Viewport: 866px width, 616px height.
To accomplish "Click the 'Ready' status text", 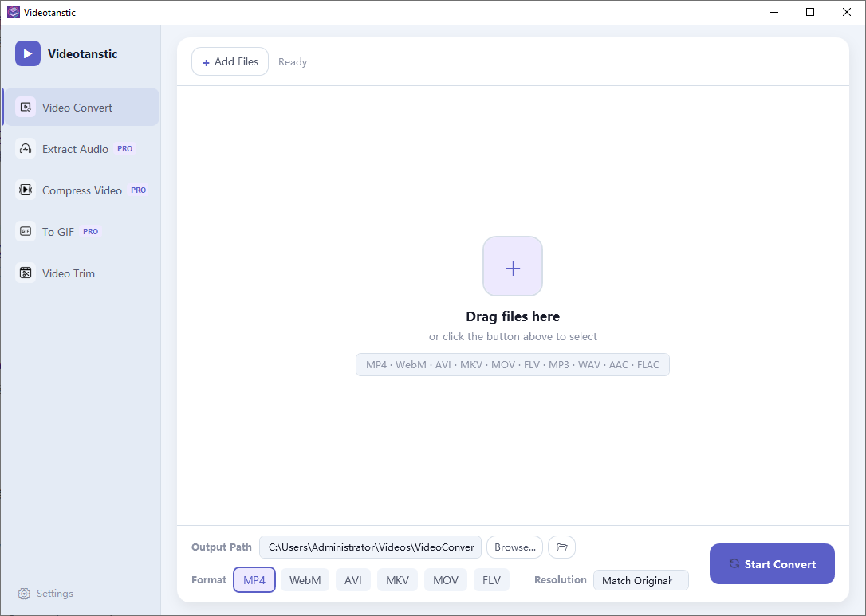I will pyautogui.click(x=293, y=62).
